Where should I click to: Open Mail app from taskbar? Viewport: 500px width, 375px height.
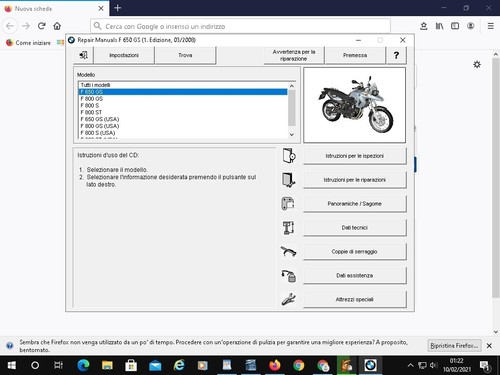coord(155,365)
